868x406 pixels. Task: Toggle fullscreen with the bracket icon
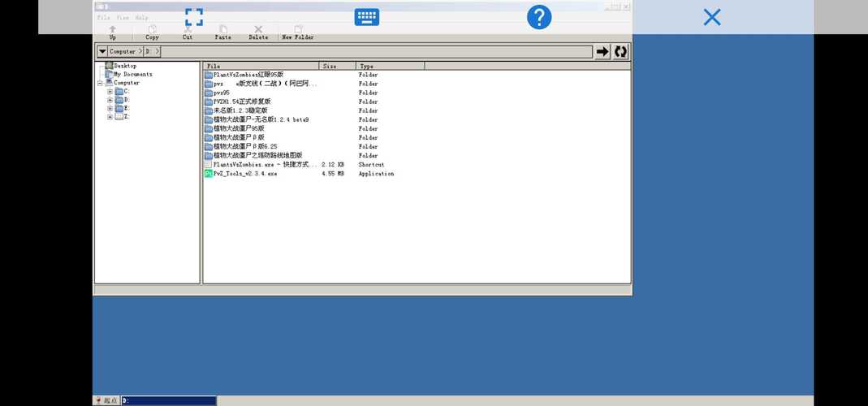(x=194, y=17)
